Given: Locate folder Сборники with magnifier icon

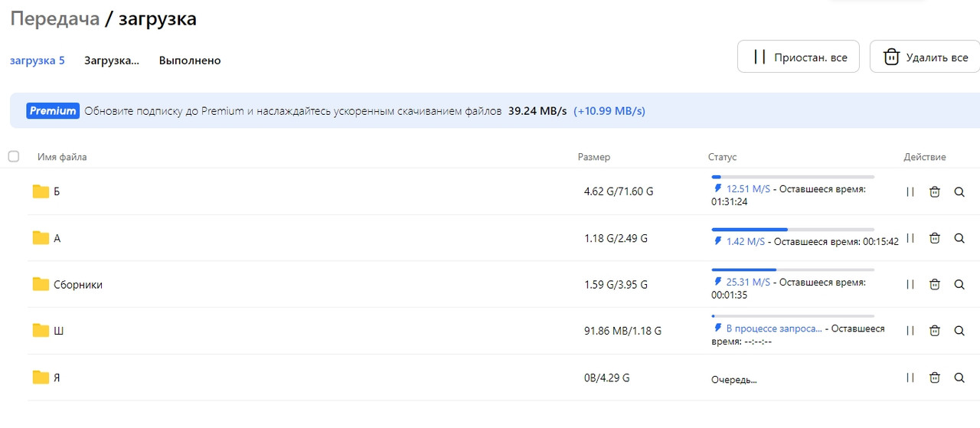Looking at the screenshot, I should 959,285.
